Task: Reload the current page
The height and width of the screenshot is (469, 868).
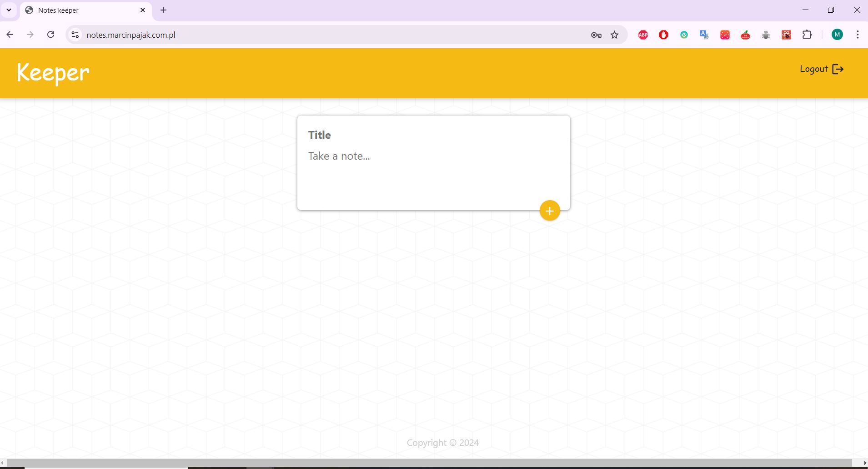Action: coord(51,35)
